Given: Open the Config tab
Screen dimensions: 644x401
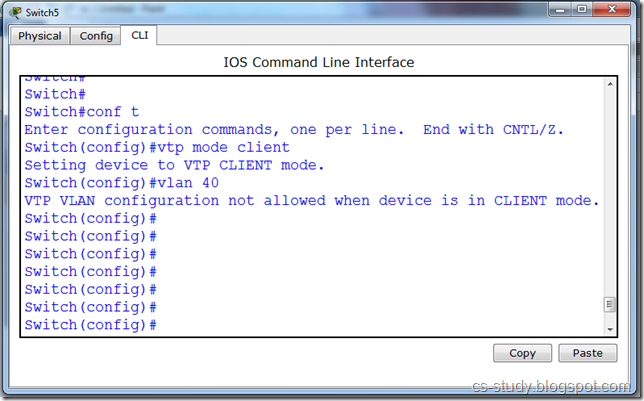Looking at the screenshot, I should pyautogui.click(x=96, y=36).
